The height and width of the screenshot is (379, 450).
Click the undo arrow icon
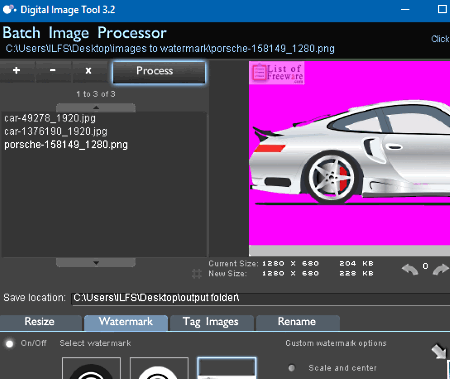point(410,269)
